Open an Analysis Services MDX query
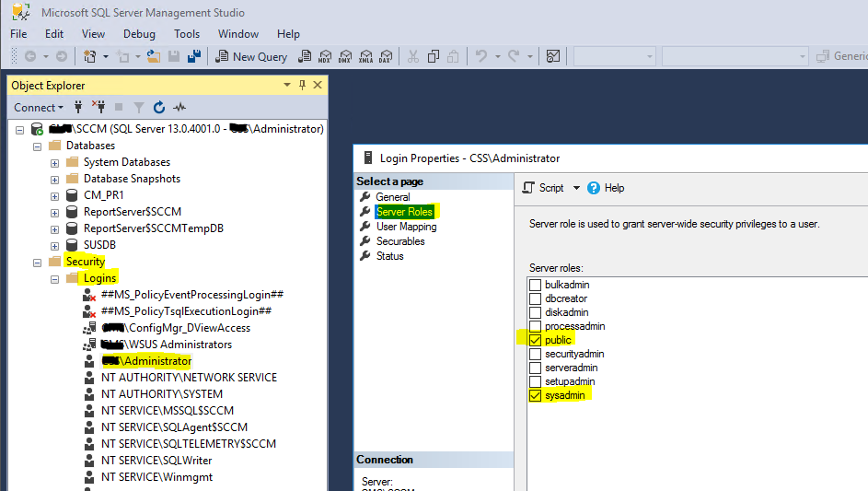Viewport: 868px width, 491px height. click(325, 56)
